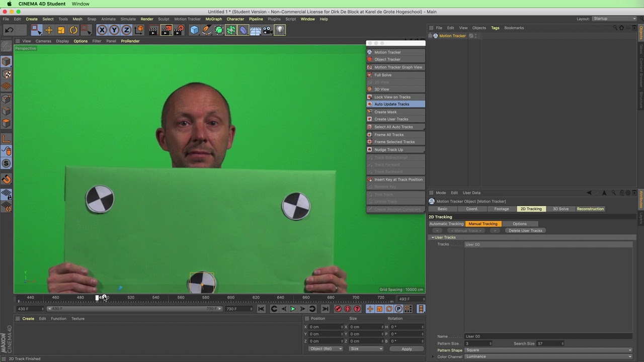
Task: Click the Floor grid object icon
Action: click(256, 30)
